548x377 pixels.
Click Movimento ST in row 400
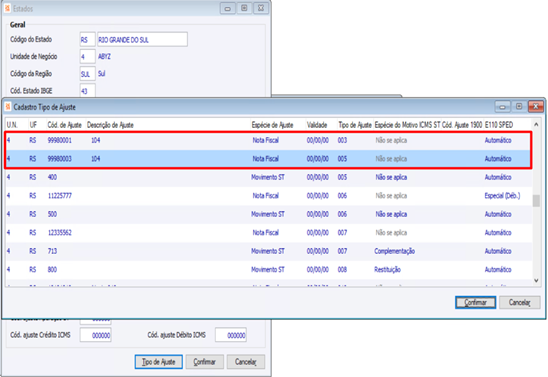coord(268,177)
